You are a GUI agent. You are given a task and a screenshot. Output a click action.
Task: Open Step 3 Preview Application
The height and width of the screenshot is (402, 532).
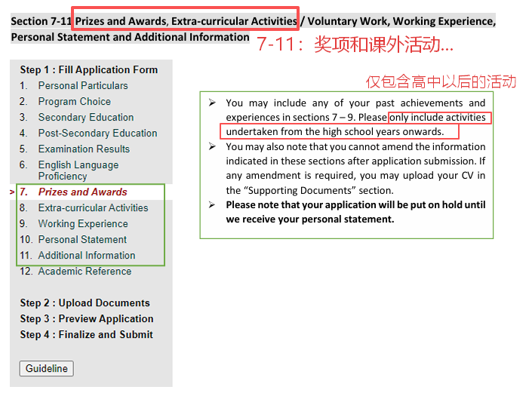(87, 319)
